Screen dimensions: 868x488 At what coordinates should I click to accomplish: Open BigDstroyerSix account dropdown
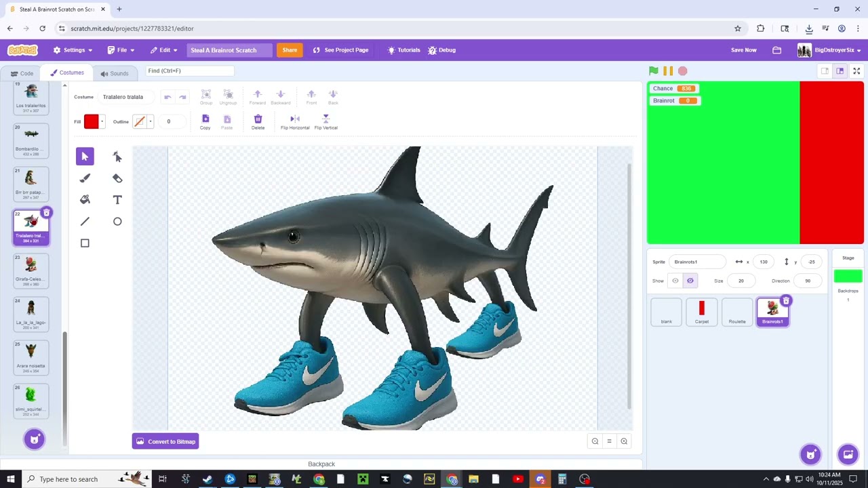[829, 50]
